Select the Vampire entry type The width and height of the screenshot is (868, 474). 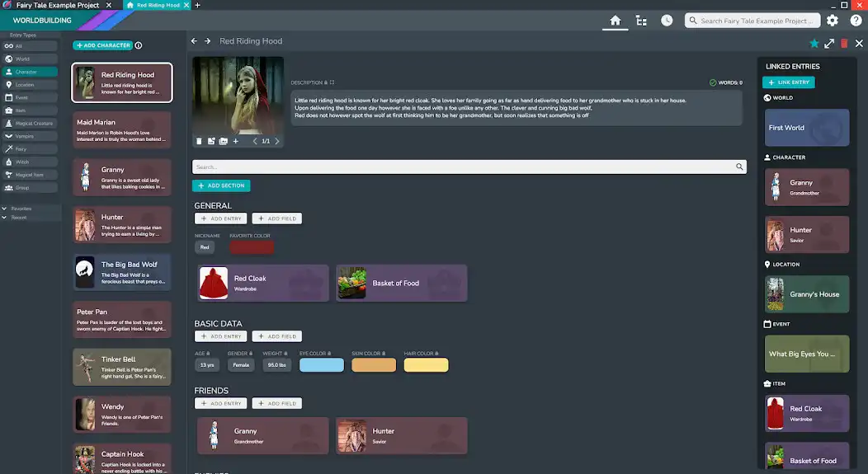[30, 136]
